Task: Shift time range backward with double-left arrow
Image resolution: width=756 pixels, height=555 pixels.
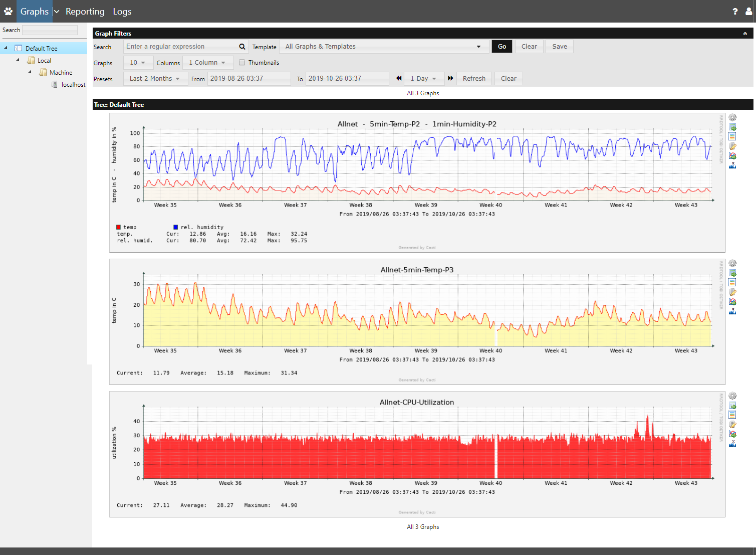Action: click(399, 78)
